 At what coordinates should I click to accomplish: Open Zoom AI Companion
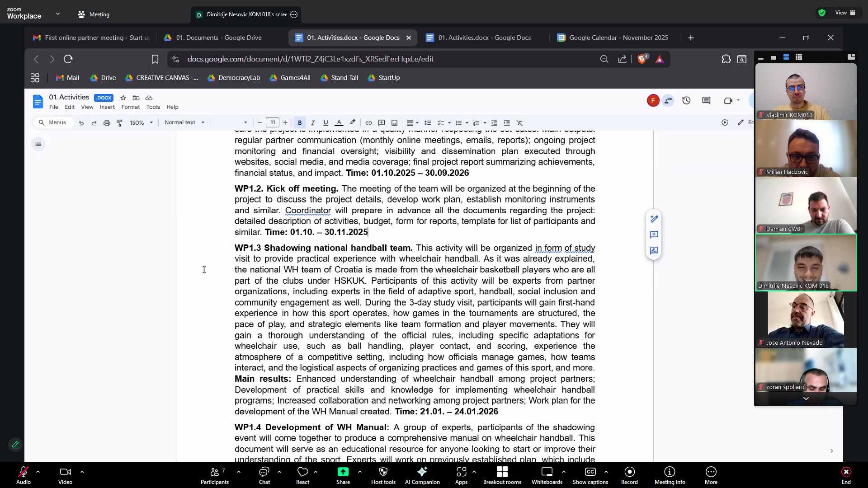pyautogui.click(x=422, y=475)
